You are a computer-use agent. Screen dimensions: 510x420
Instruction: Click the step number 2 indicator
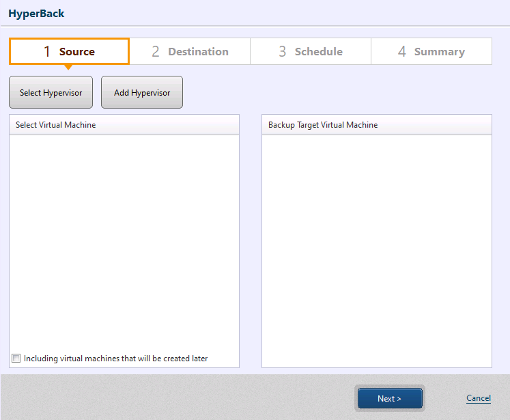pyautogui.click(x=156, y=52)
